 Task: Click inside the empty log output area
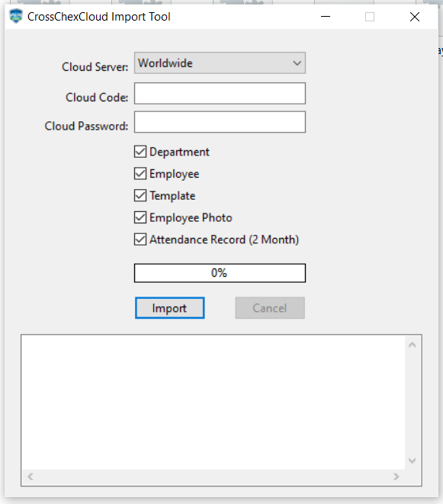coord(213,403)
